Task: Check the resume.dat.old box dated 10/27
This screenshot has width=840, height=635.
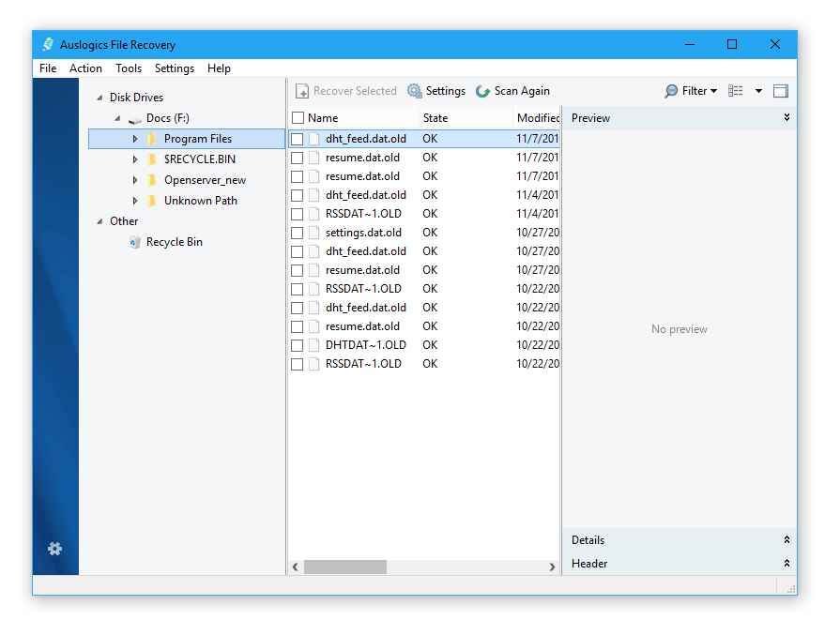Action: point(298,270)
